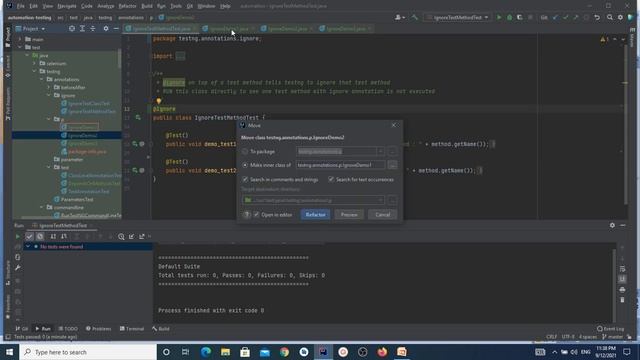Open Git commit using the checkmark icon
The image size is (640, 360).
pos(565,18)
